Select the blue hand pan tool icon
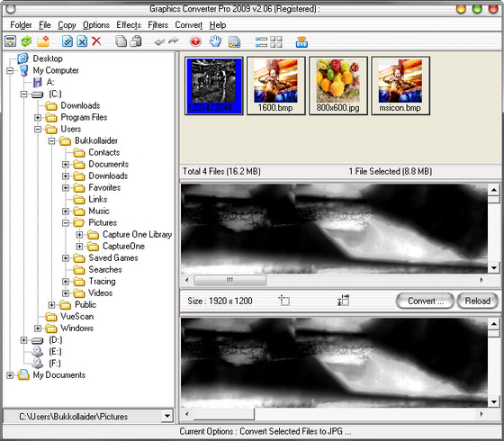 [x=215, y=41]
